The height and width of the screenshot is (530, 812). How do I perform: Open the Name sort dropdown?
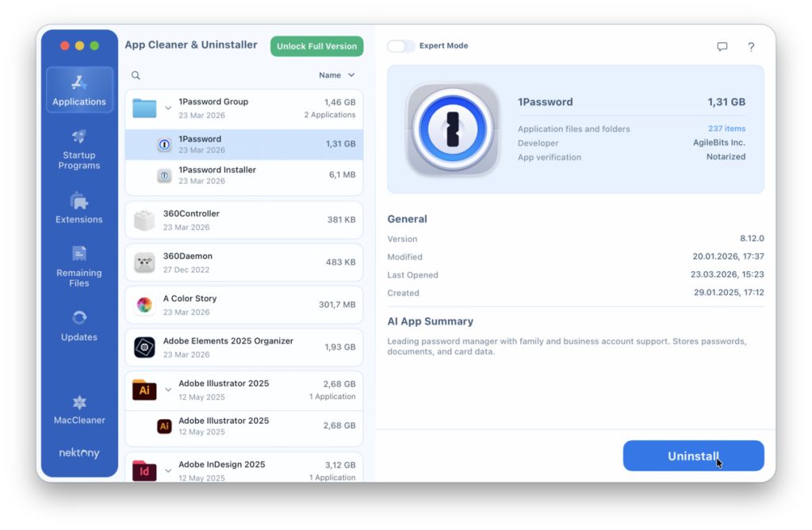[336, 75]
